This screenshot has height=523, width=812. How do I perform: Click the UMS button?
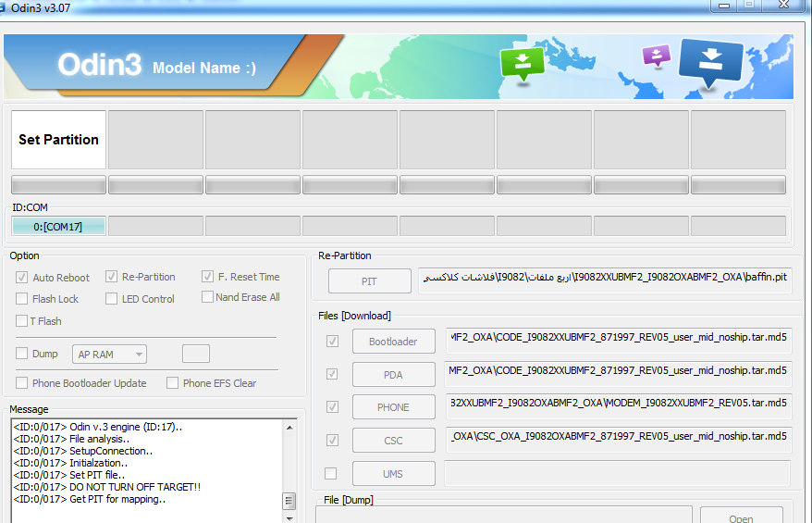[394, 474]
